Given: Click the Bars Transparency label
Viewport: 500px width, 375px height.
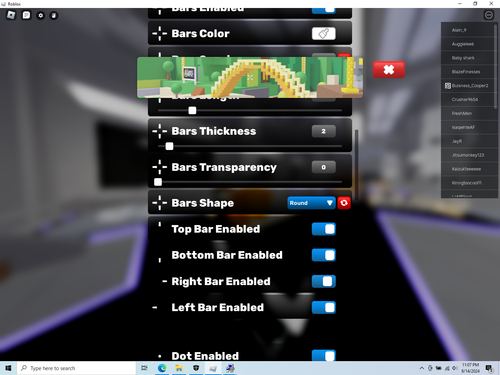Looking at the screenshot, I should click(x=224, y=167).
